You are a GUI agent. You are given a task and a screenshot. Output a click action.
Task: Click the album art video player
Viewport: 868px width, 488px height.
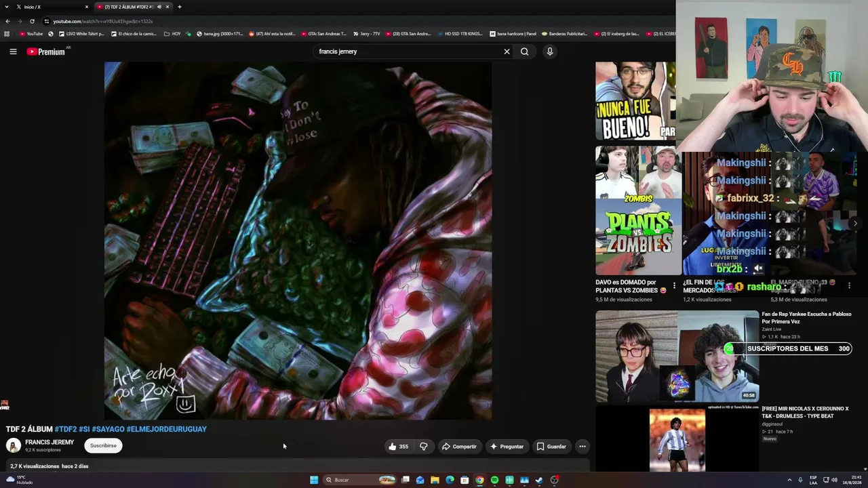coord(298,241)
